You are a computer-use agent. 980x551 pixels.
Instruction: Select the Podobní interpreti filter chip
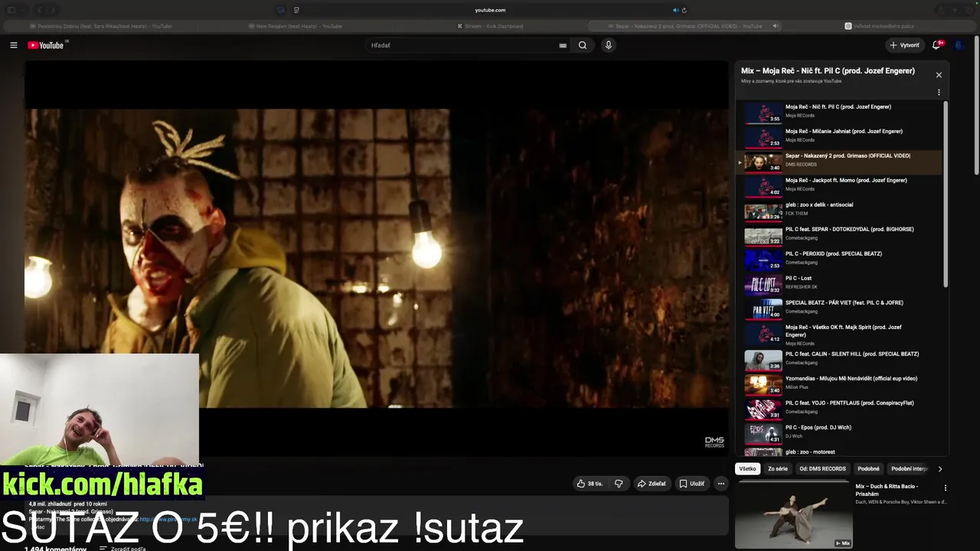(909, 469)
